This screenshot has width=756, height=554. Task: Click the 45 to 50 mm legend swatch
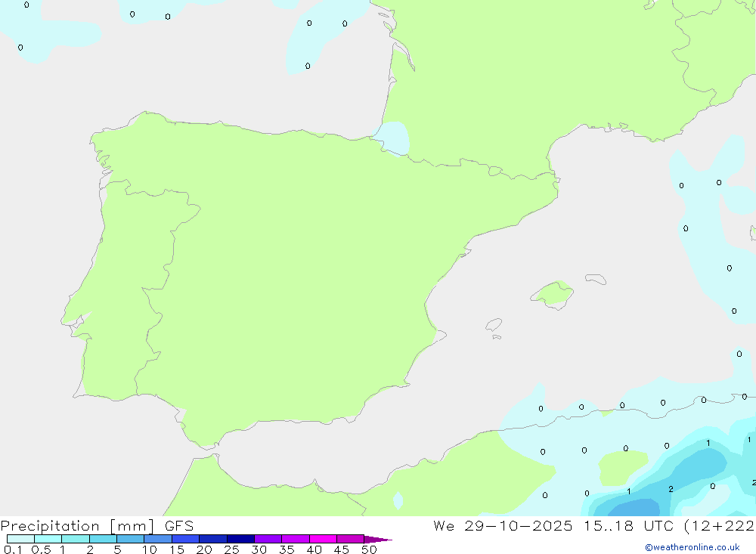351,539
